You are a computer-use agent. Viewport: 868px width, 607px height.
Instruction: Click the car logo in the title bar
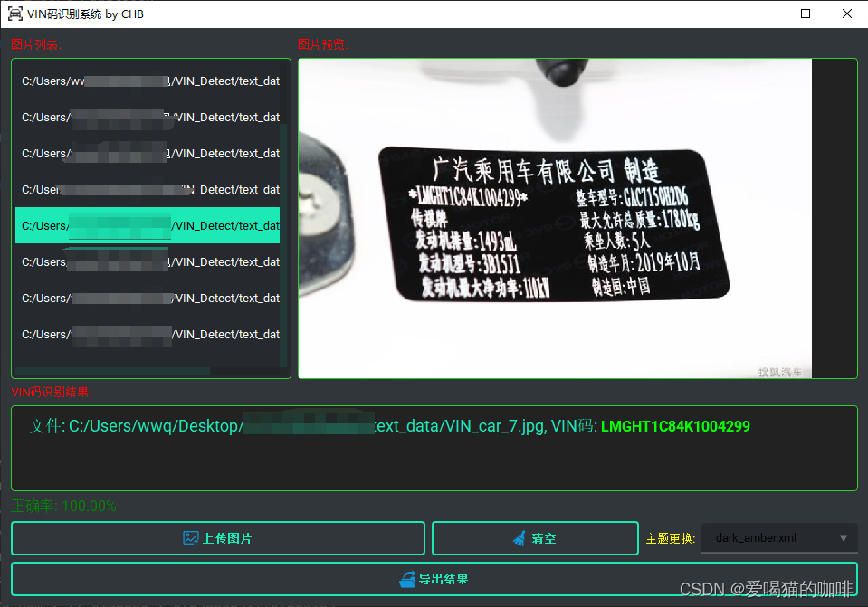click(15, 14)
